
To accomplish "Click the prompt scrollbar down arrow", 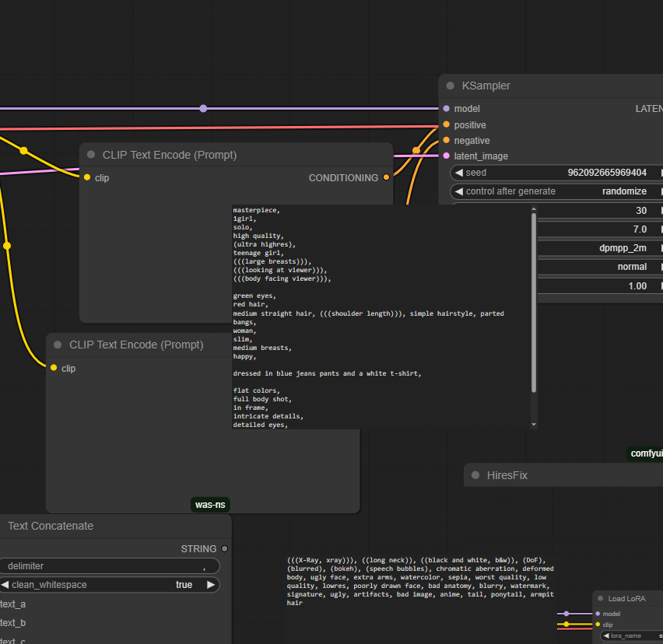I will pyautogui.click(x=534, y=424).
